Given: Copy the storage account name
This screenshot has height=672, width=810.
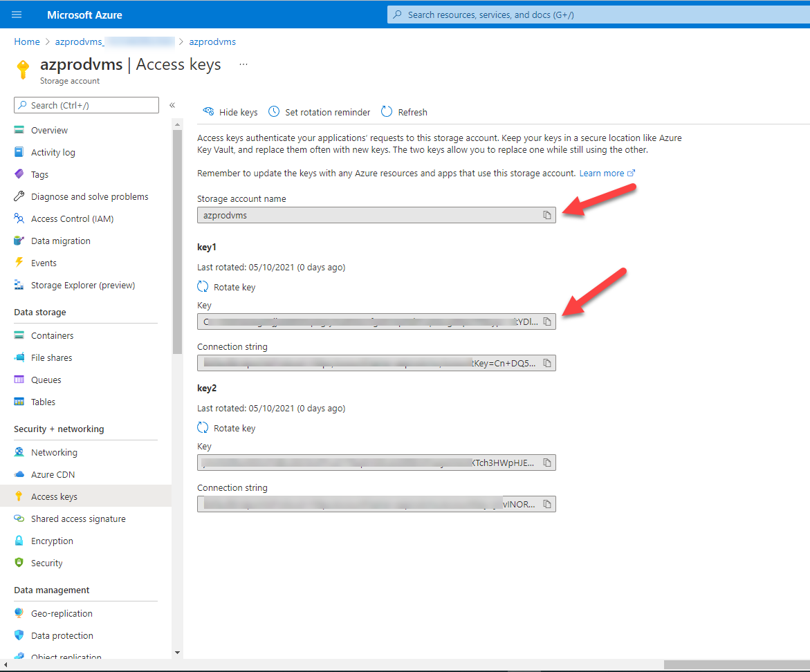Looking at the screenshot, I should (547, 215).
